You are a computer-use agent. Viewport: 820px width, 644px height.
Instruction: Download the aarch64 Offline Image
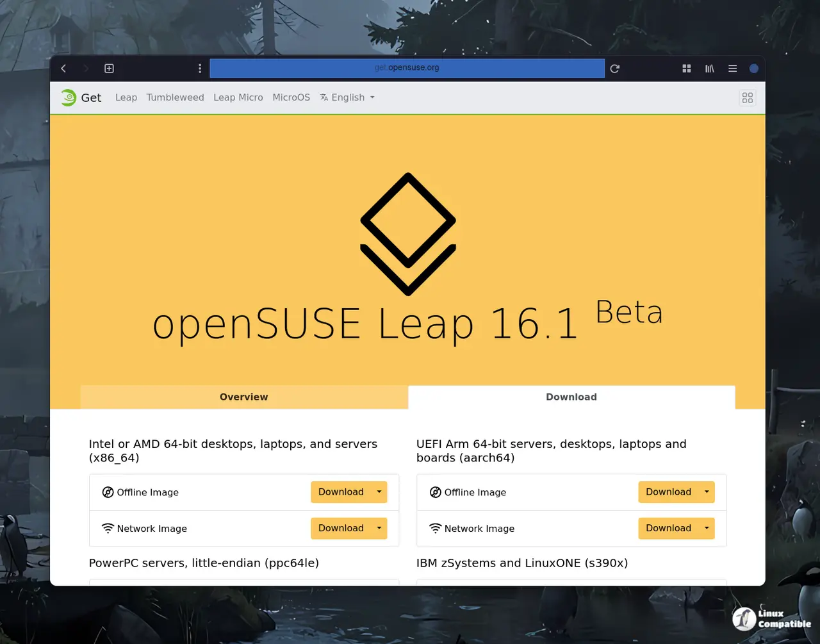[668, 492]
